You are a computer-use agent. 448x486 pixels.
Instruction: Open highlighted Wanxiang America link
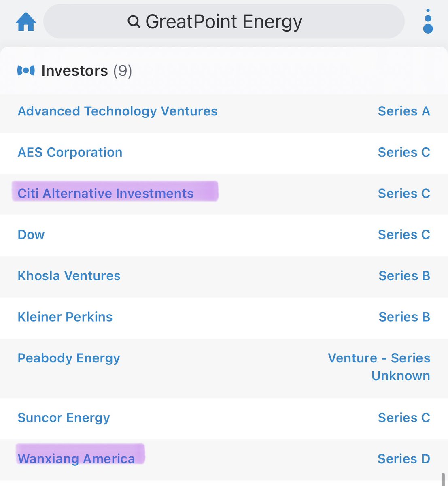point(76,458)
